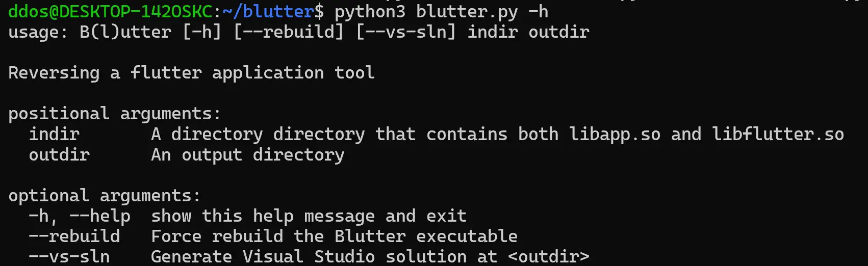Click the 'optional arguments:' heading
The width and height of the screenshot is (868, 266).
click(105, 196)
